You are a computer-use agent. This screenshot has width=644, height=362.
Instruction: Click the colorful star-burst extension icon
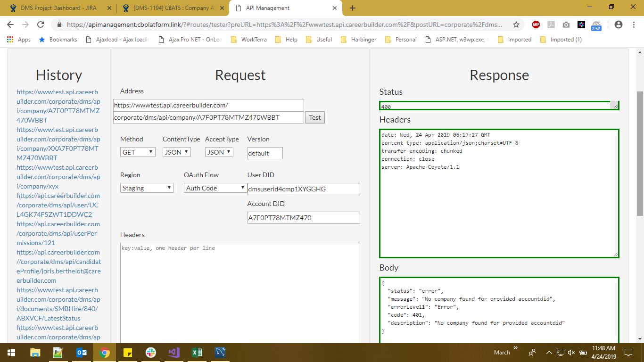pos(581,25)
